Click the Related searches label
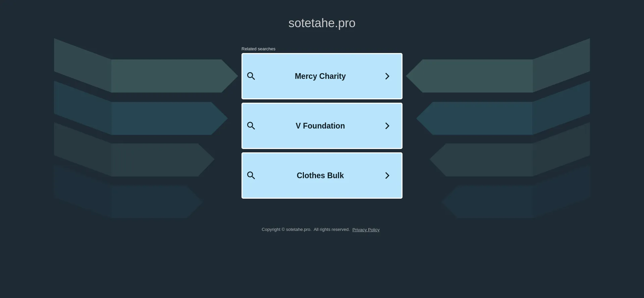644x298 pixels. pos(258,49)
